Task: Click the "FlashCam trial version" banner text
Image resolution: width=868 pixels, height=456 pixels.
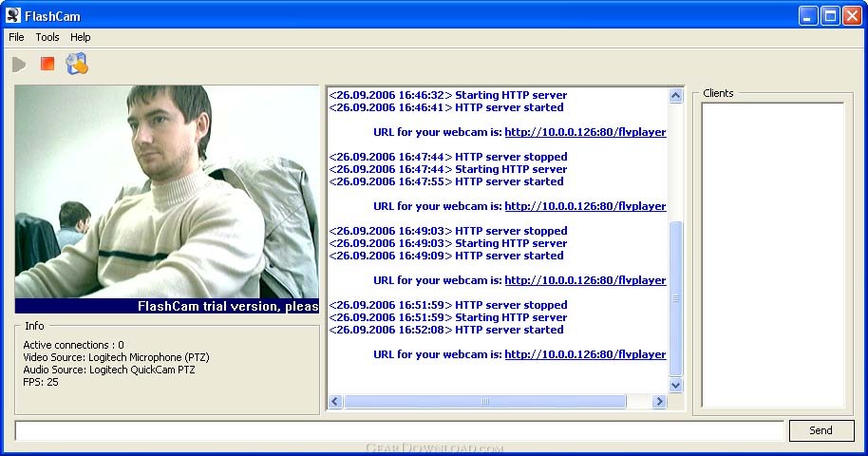Action: (228, 307)
